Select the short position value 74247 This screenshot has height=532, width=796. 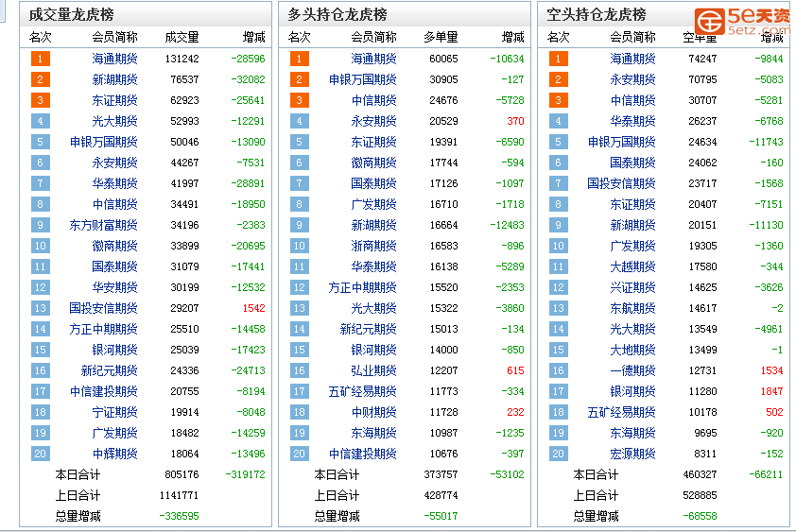coord(702,59)
